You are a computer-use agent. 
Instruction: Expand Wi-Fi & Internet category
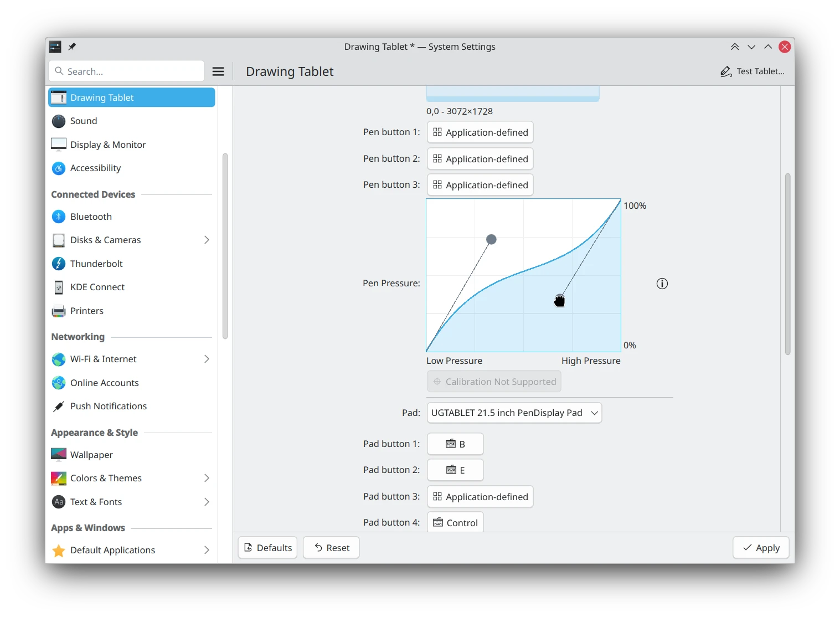coord(207,359)
